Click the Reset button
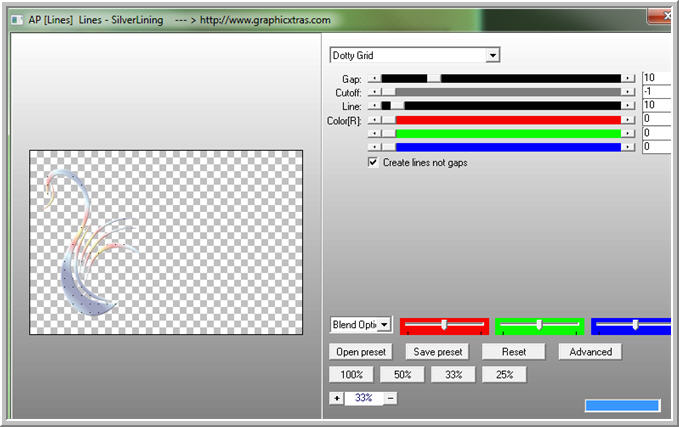 514,352
